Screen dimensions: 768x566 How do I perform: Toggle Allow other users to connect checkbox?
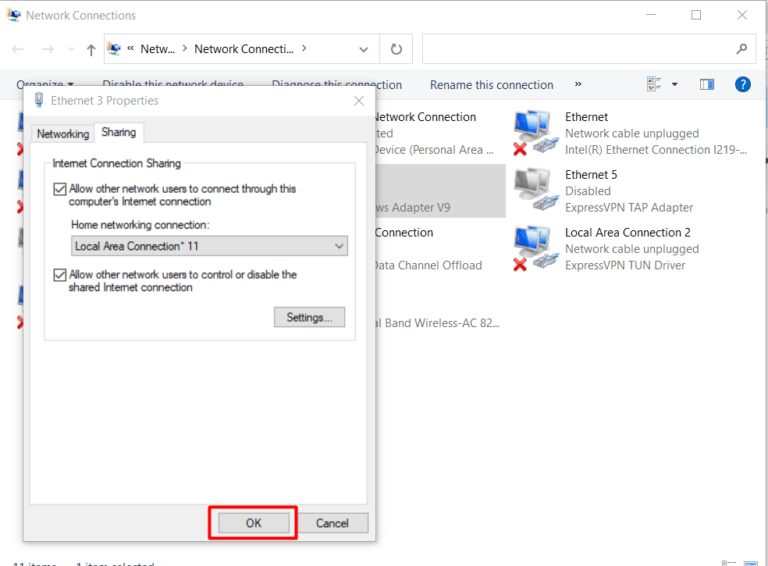[60, 189]
